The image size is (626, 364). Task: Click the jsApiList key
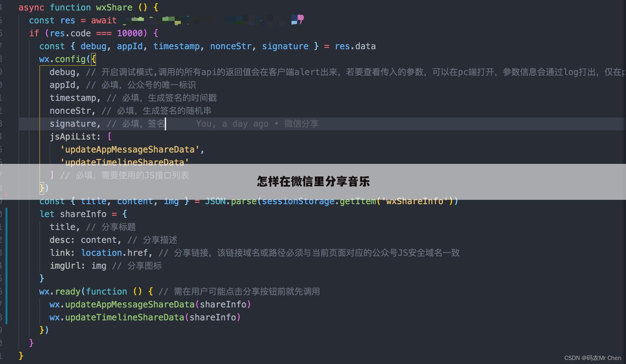click(x=73, y=136)
